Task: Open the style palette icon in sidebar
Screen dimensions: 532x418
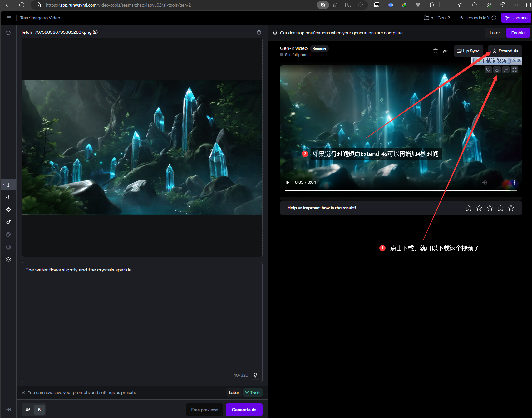Action: [8, 235]
